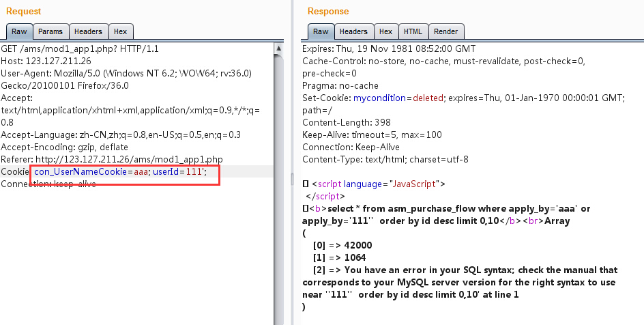Click the script language="JavaScript" tag
644x325 pixels.
pyautogui.click(x=378, y=184)
